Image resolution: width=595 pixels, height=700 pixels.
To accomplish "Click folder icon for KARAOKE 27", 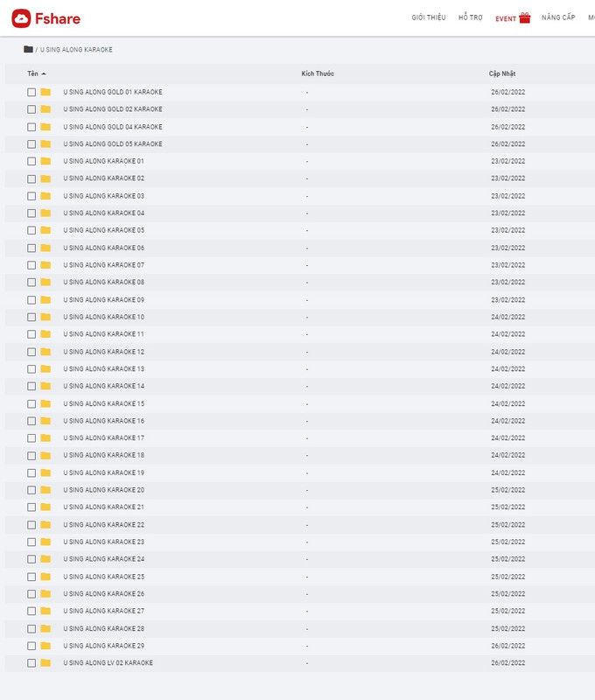I will (45, 611).
